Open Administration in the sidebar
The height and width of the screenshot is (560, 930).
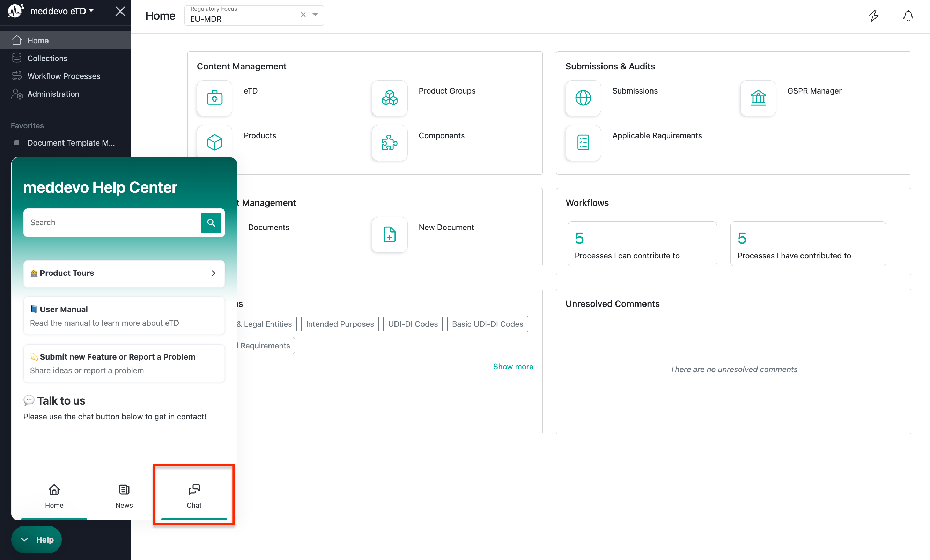(65, 94)
